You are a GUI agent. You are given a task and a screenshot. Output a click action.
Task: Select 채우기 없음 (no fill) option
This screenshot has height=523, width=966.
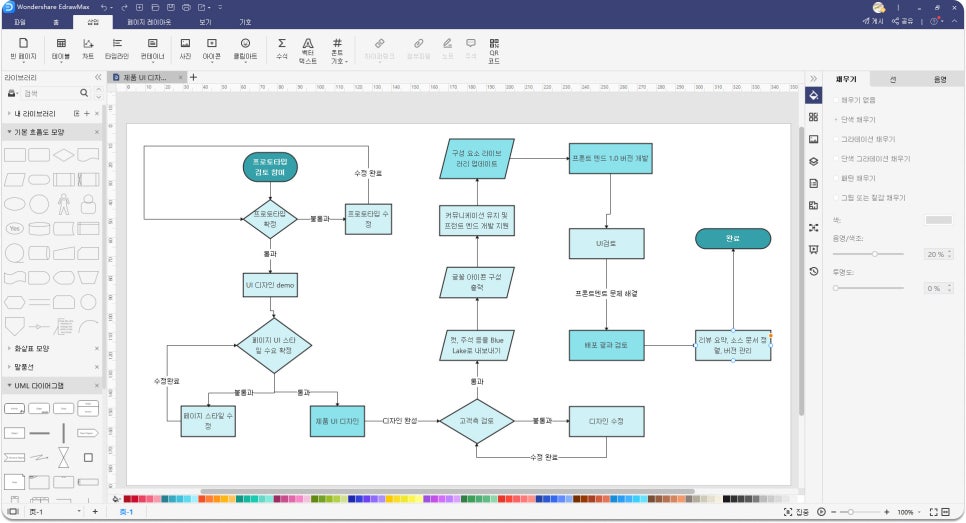[x=853, y=100]
